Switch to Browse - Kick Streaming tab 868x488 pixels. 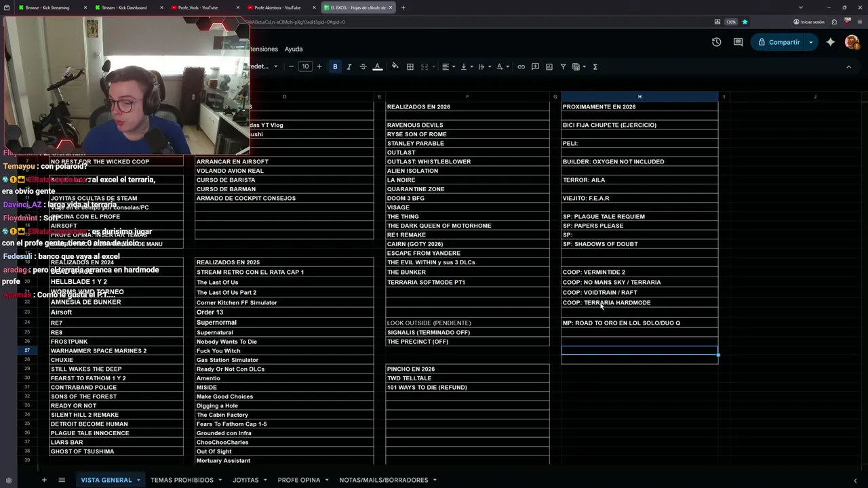[x=47, y=7]
